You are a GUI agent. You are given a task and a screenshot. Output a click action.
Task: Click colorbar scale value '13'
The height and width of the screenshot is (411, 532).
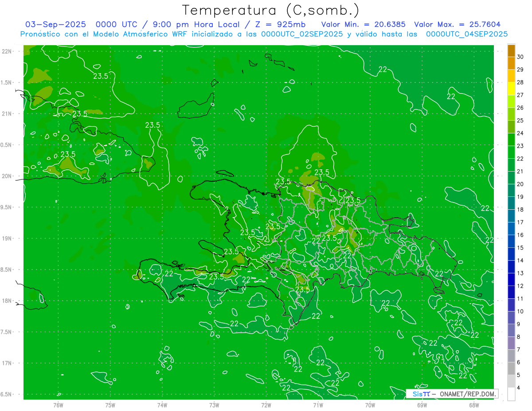point(520,273)
